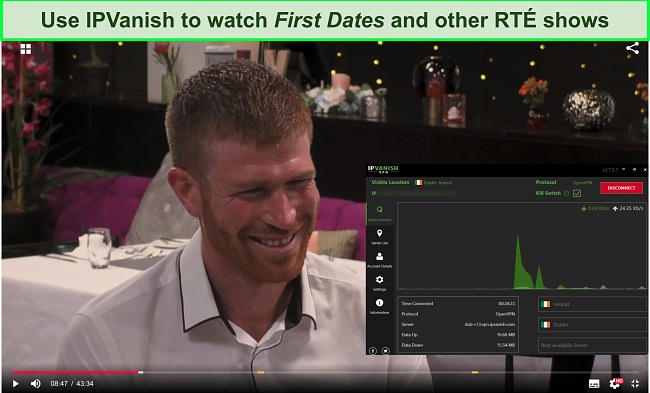Viewport: 650px width, 393px height.
Task: Click the Data Up value 16.68 MB
Action: (x=506, y=335)
